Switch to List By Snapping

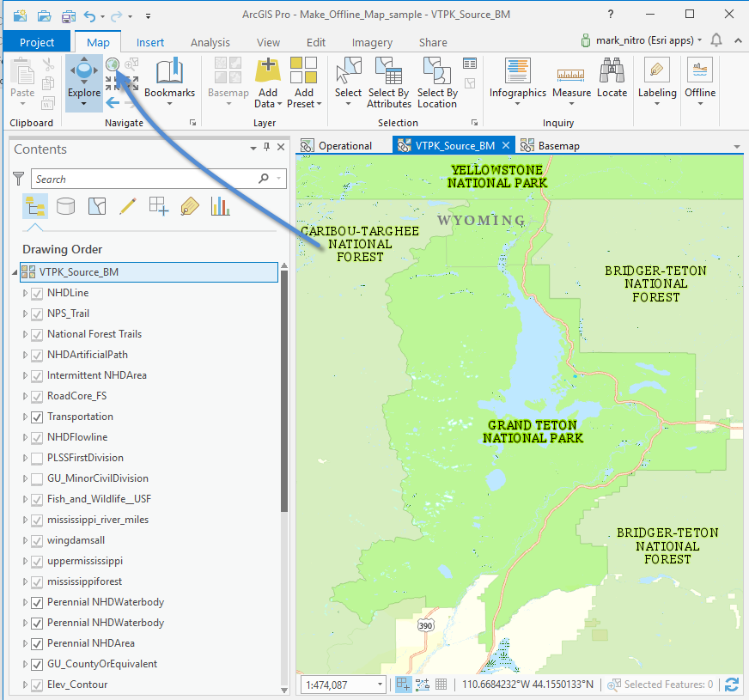pos(159,206)
